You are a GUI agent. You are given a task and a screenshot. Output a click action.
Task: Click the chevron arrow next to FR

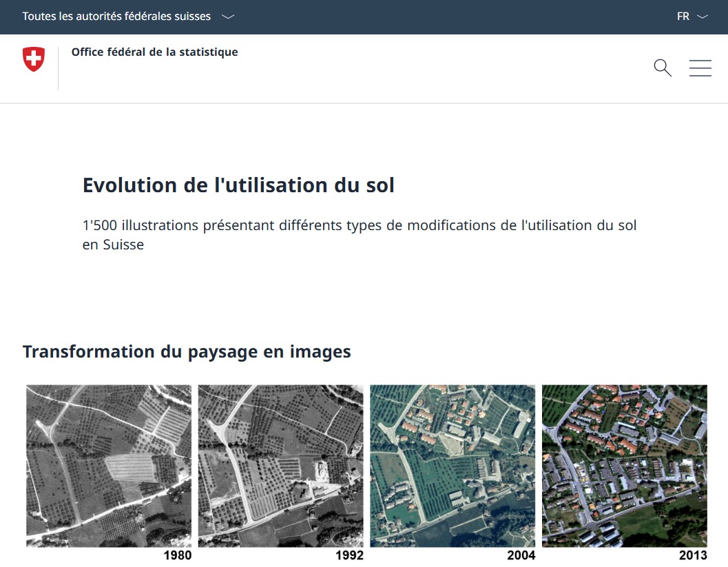[x=703, y=17]
